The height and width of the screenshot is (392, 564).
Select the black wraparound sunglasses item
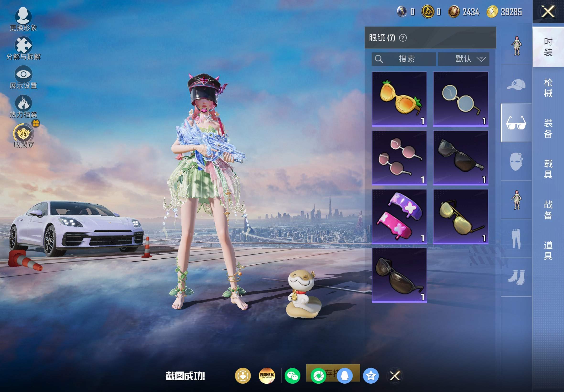pyautogui.click(x=461, y=158)
